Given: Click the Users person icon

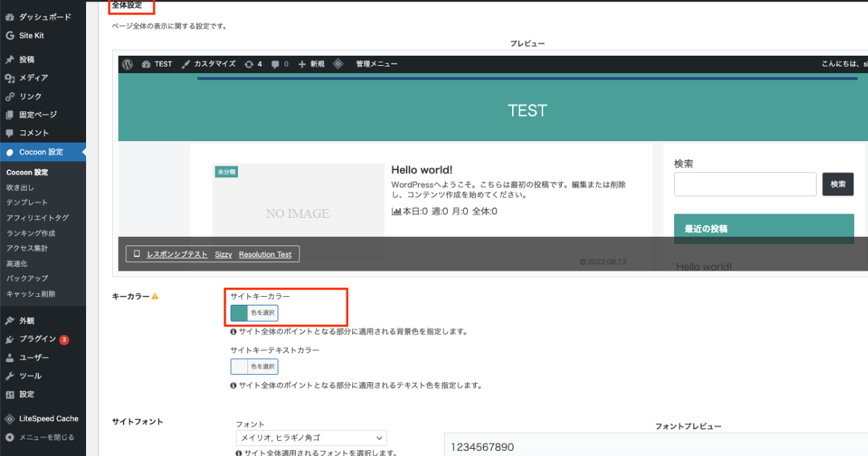Looking at the screenshot, I should (x=9, y=358).
